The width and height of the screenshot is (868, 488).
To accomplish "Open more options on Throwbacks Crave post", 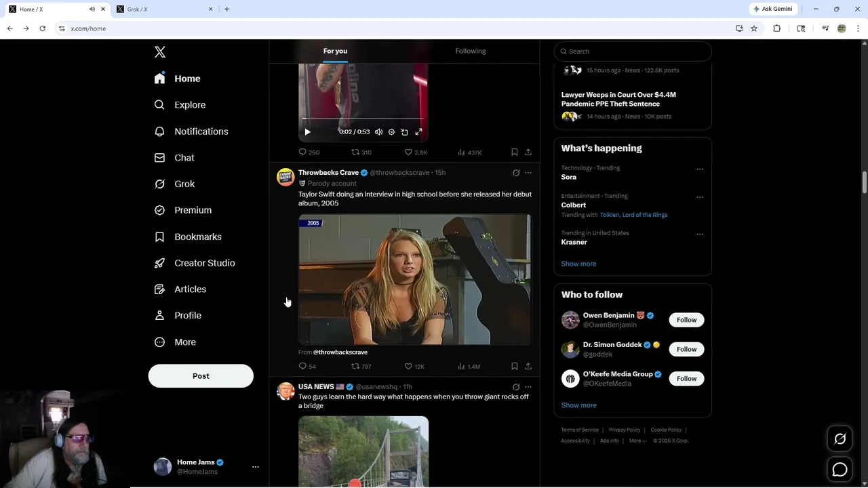I will tap(528, 173).
